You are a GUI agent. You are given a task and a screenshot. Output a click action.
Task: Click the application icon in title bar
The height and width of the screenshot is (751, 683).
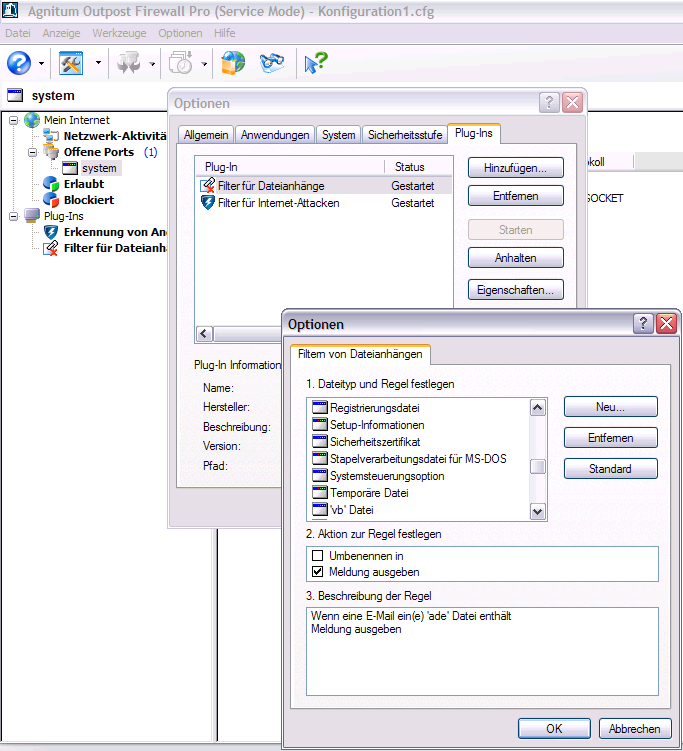(11, 11)
